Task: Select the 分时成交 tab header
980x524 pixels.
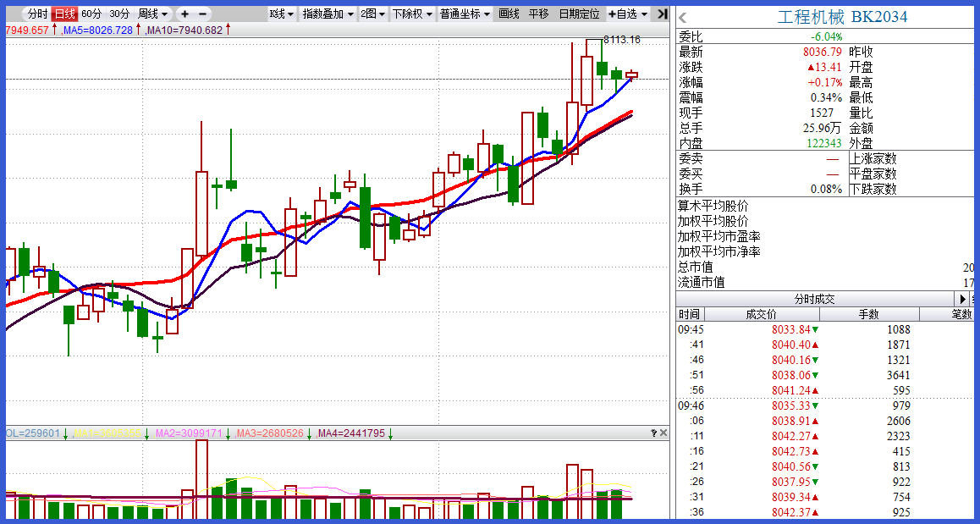Action: (814, 299)
